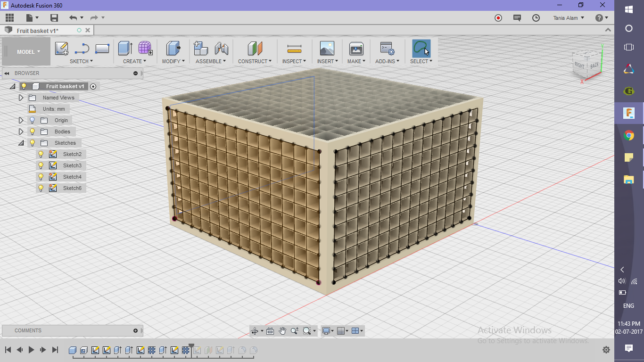Click the first box feature in timeline
Screen dimensions: 644x362
point(73,350)
